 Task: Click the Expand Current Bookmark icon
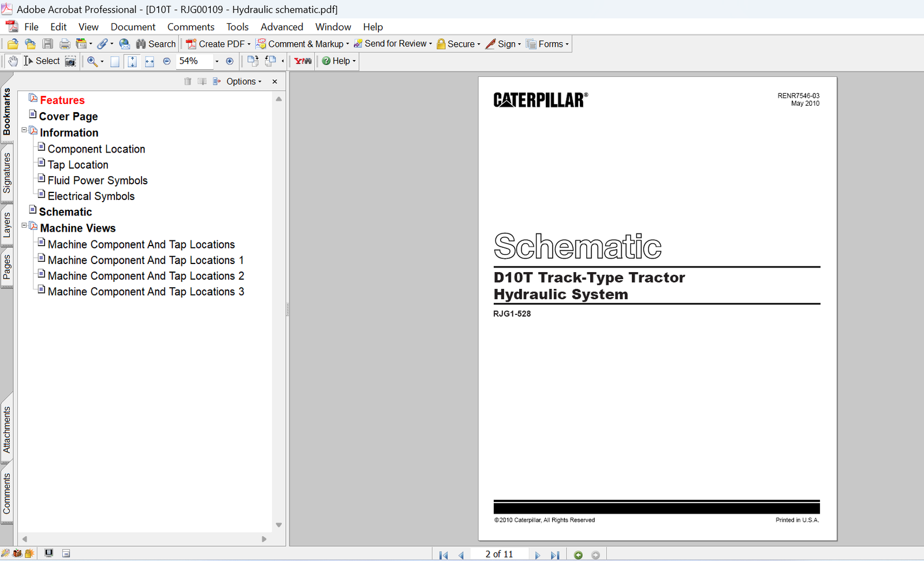pos(217,81)
